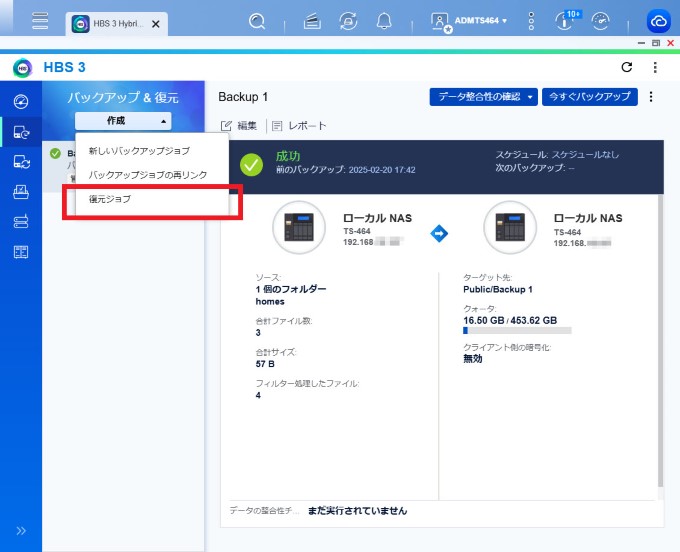Screen dimensions: 680x552
Task: Close the HBS 3 Hybrid taskbar tab
Action: (x=156, y=24)
